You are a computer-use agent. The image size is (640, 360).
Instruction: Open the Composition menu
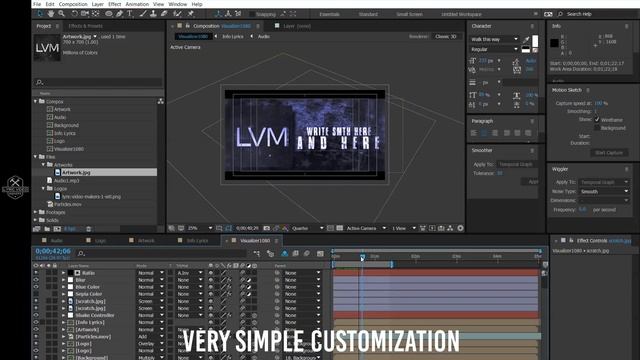(x=73, y=4)
